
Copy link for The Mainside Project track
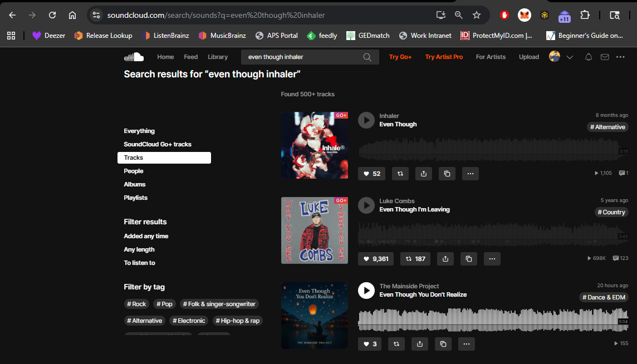[x=443, y=344]
